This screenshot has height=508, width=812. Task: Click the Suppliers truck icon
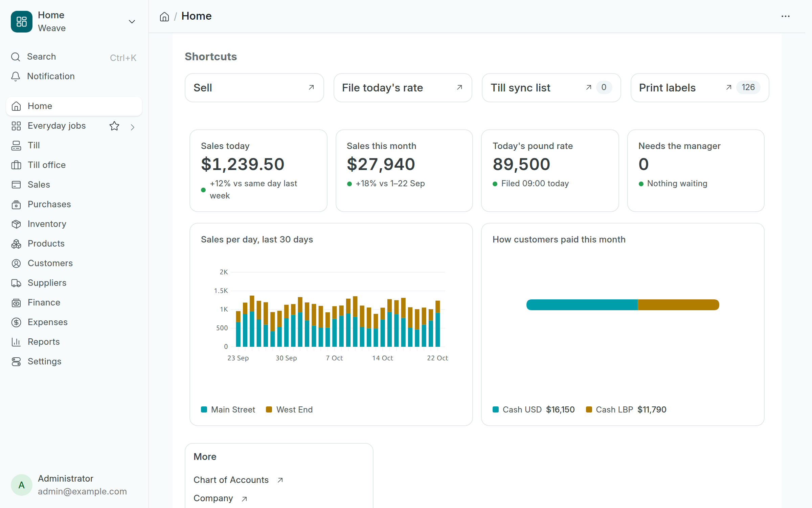point(16,283)
